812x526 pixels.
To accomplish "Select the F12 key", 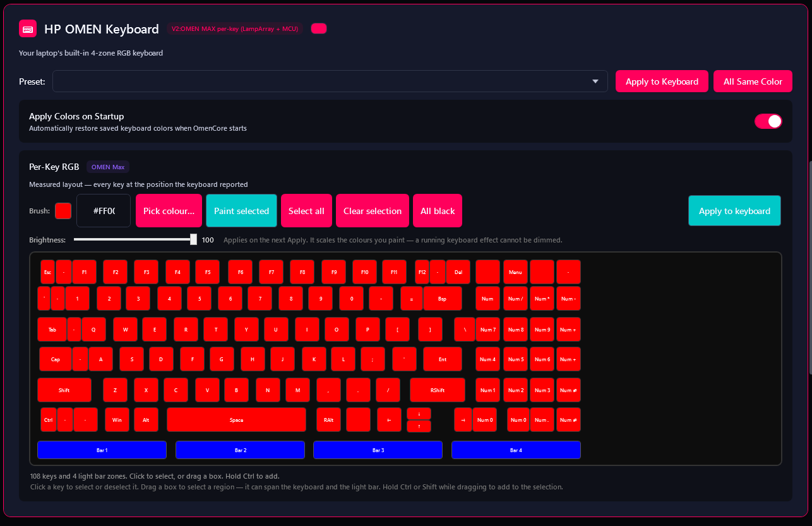I will pos(422,272).
